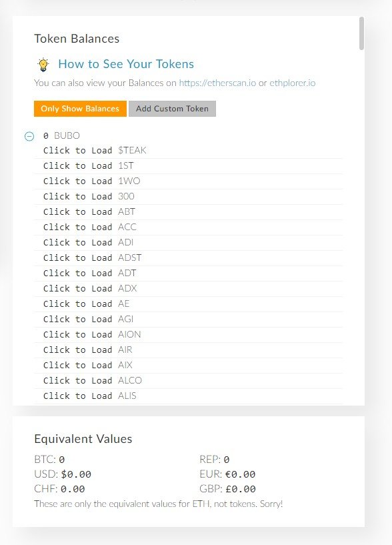Open the How to See Your Tokens guide
This screenshot has width=392, height=545.
126,64
